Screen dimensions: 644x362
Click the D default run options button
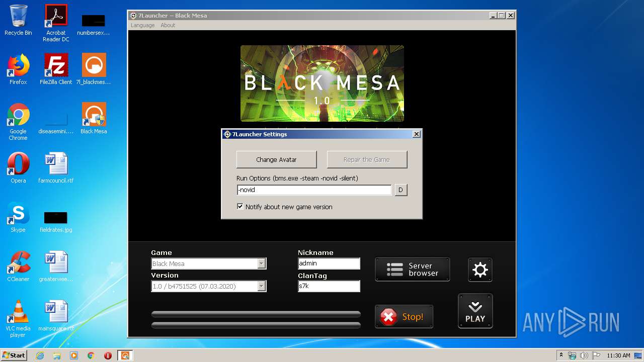click(x=401, y=190)
